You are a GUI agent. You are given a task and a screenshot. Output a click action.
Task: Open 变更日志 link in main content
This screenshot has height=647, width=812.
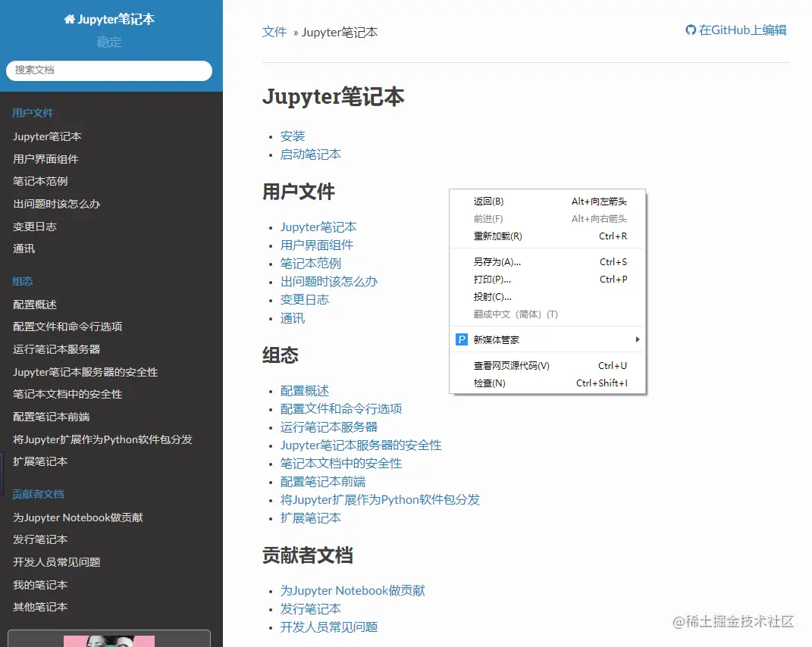(305, 300)
